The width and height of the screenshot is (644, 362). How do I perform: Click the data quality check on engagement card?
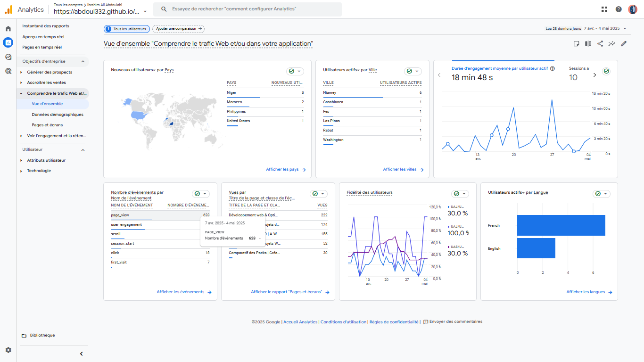[x=606, y=71]
